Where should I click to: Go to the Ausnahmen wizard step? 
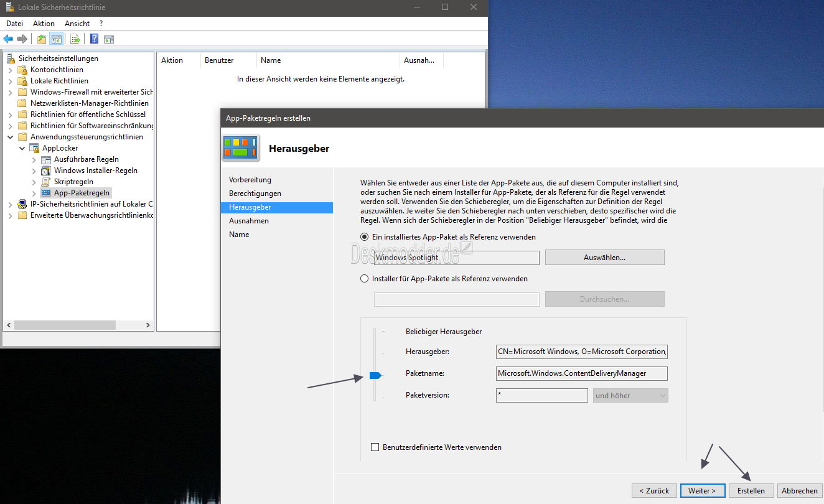249,221
